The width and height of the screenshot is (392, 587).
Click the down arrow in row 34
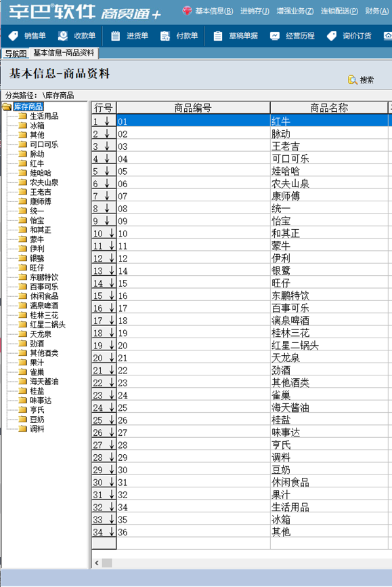point(112,531)
